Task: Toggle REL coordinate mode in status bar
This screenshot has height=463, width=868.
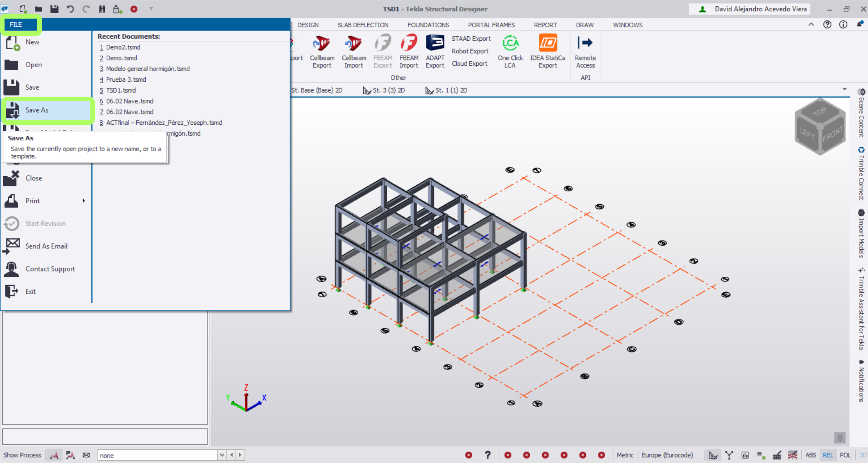Action: coord(828,455)
